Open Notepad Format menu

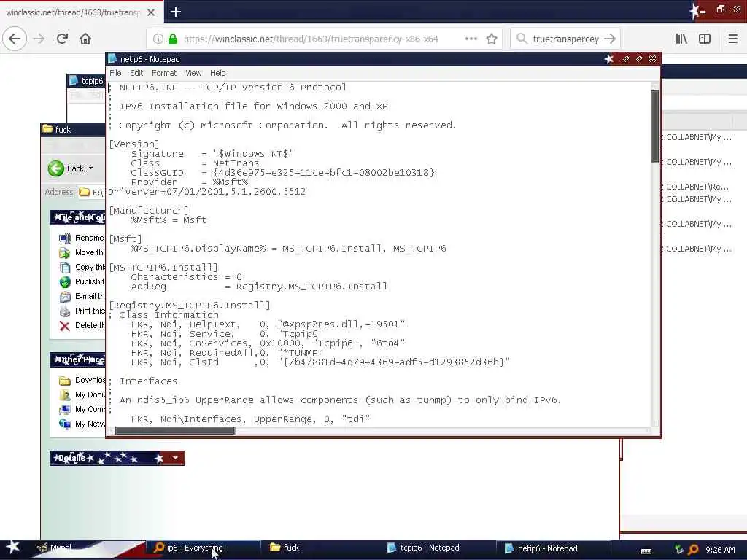pyautogui.click(x=164, y=73)
